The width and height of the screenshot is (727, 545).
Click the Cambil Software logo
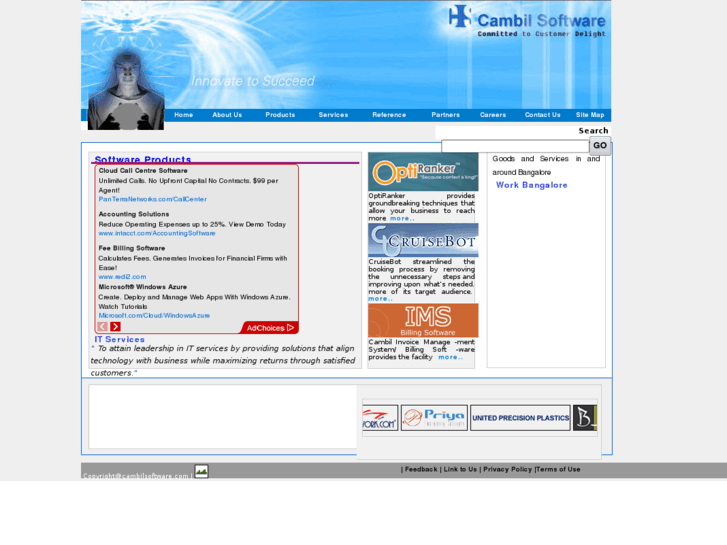(x=527, y=20)
